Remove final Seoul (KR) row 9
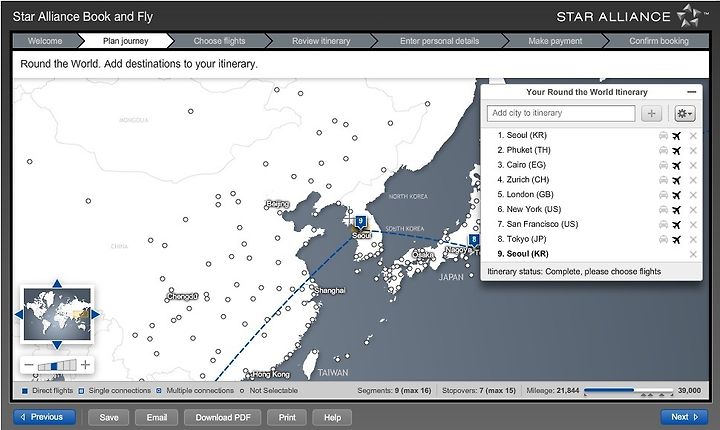 pos(693,254)
